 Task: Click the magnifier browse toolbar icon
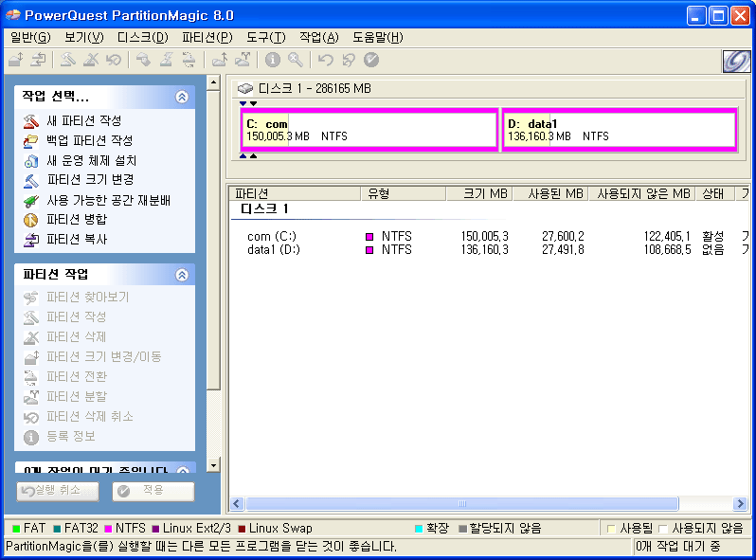coord(296,60)
